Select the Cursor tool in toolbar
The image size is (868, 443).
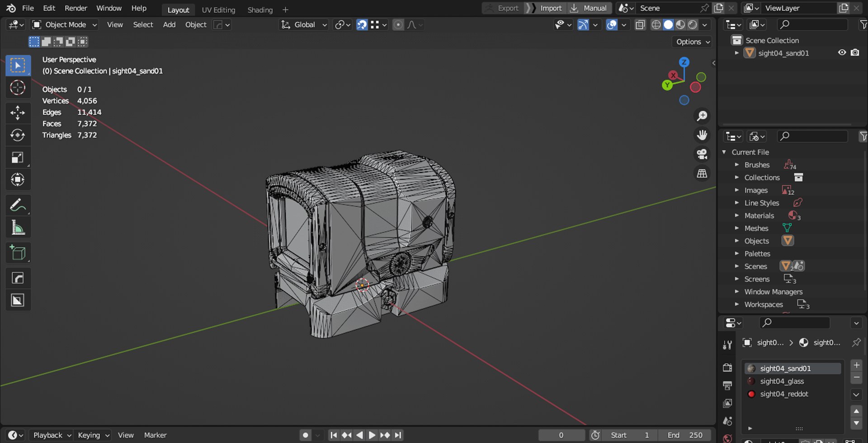tap(18, 87)
